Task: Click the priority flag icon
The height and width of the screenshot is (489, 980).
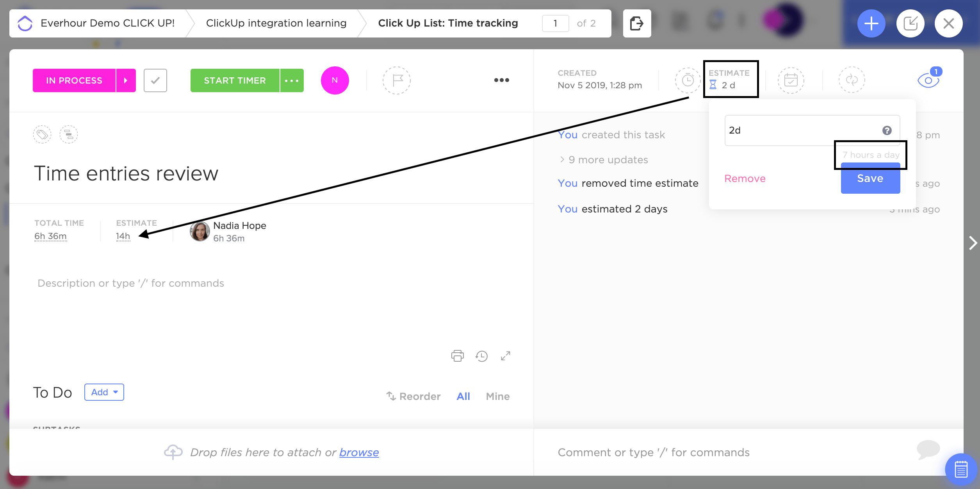Action: 396,80
